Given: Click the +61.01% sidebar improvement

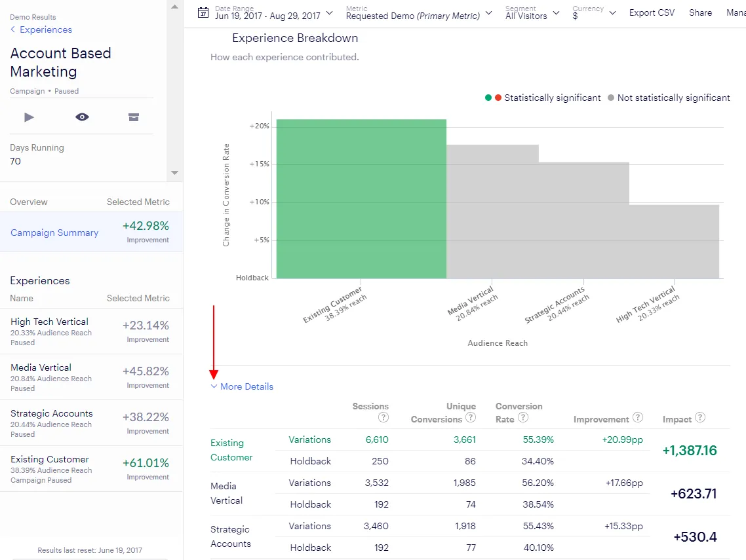Looking at the screenshot, I should [x=146, y=463].
